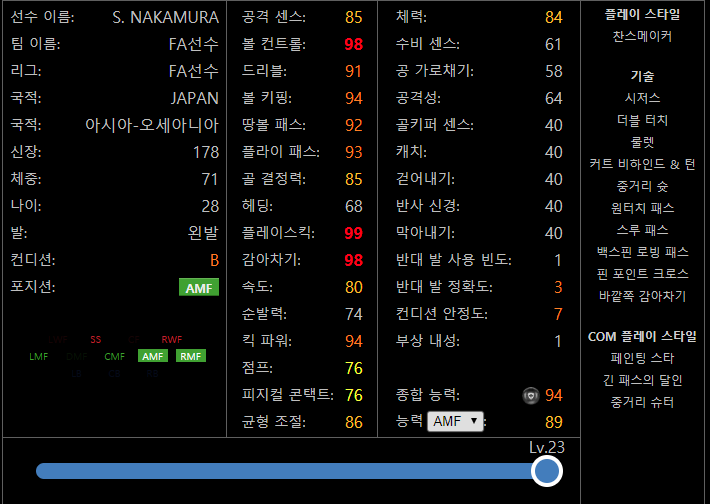Viewport: 710px width, 504px height.
Task: Click the 긴 패스의 달인 COM style
Action: (x=642, y=380)
